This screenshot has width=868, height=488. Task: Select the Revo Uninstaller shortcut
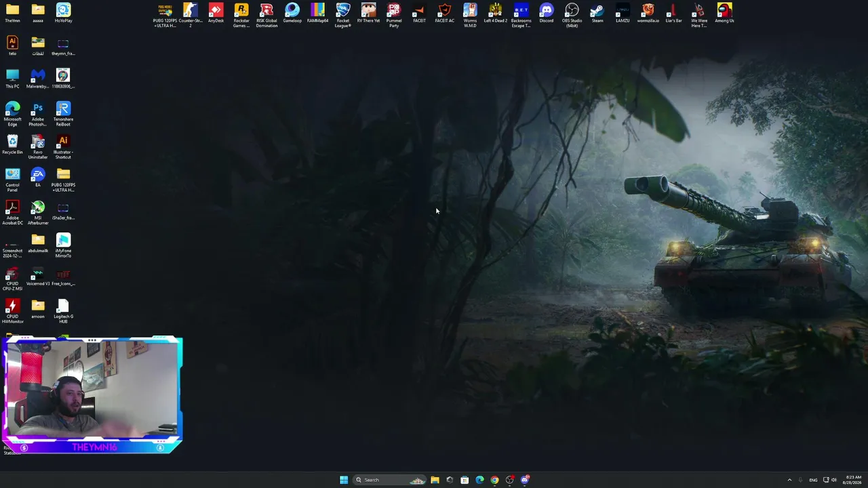click(x=38, y=147)
